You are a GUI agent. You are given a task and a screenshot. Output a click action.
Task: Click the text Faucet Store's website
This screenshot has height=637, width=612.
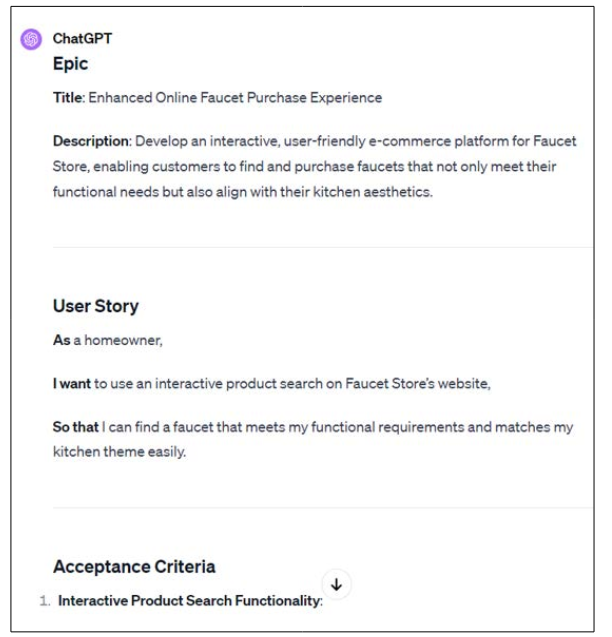point(418,384)
